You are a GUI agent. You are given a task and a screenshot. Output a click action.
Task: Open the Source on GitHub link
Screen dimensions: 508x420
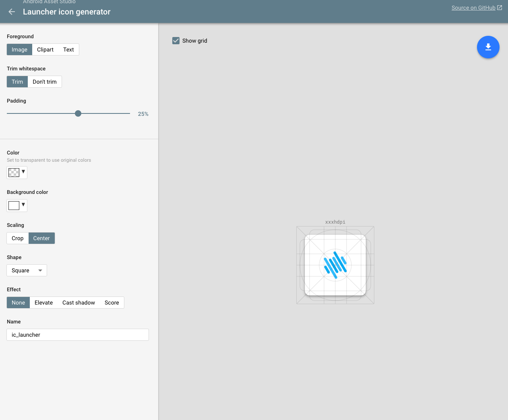click(x=473, y=8)
